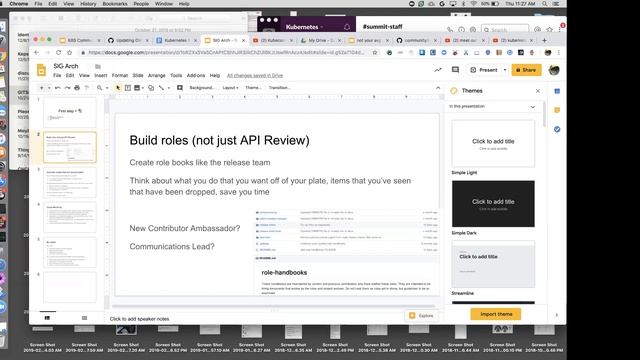
Task: Open zoom level dropdown arrow
Action: click(x=107, y=88)
